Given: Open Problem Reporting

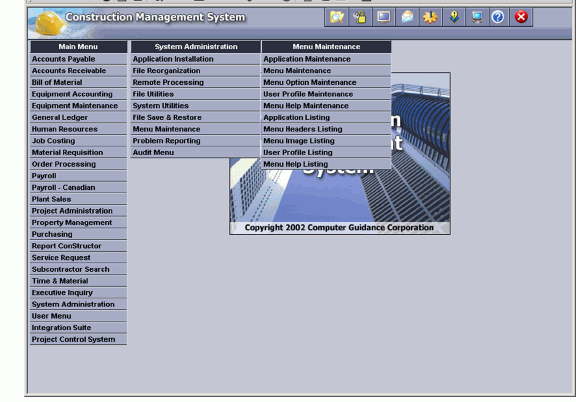Looking at the screenshot, I should (195, 141).
